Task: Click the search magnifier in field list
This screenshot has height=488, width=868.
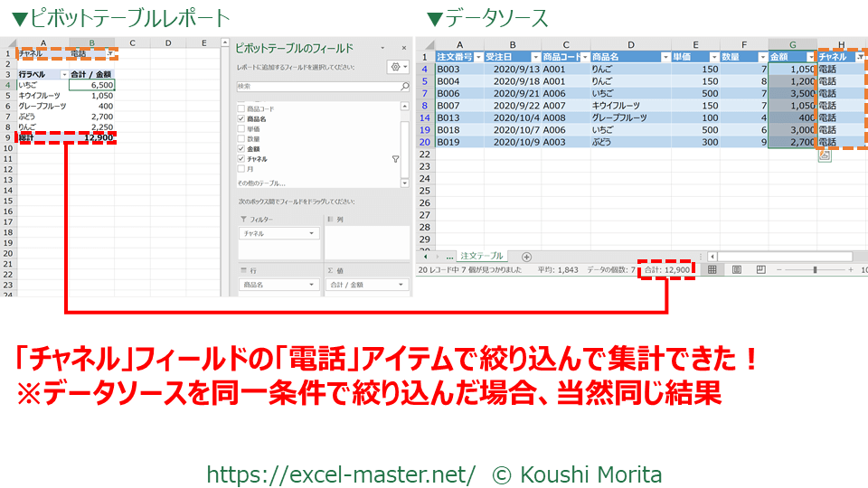Action: pos(404,87)
